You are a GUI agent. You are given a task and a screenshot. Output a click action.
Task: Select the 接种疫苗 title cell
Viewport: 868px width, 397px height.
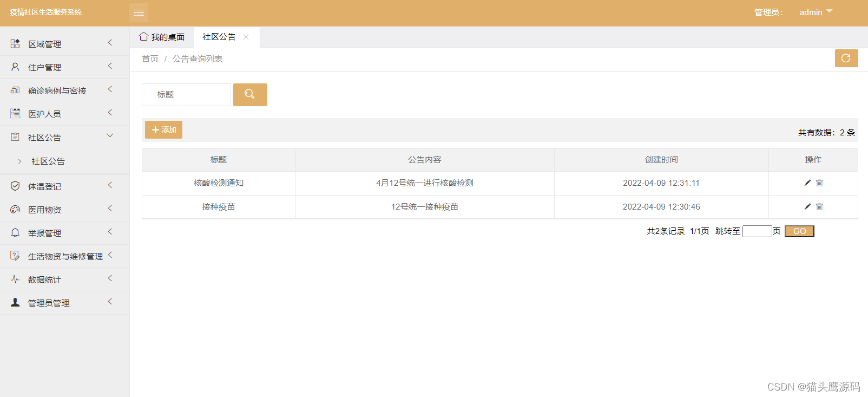[219, 207]
